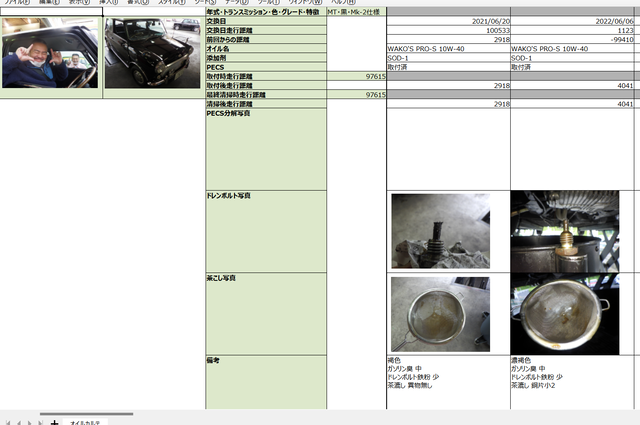Click the -99410 distance cell
The width and height of the screenshot is (640, 425).
(x=572, y=40)
